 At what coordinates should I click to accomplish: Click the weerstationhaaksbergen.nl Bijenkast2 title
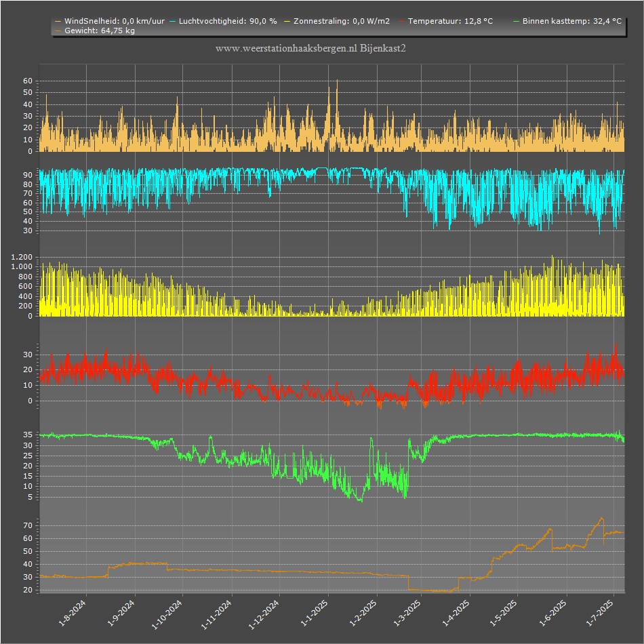click(310, 48)
